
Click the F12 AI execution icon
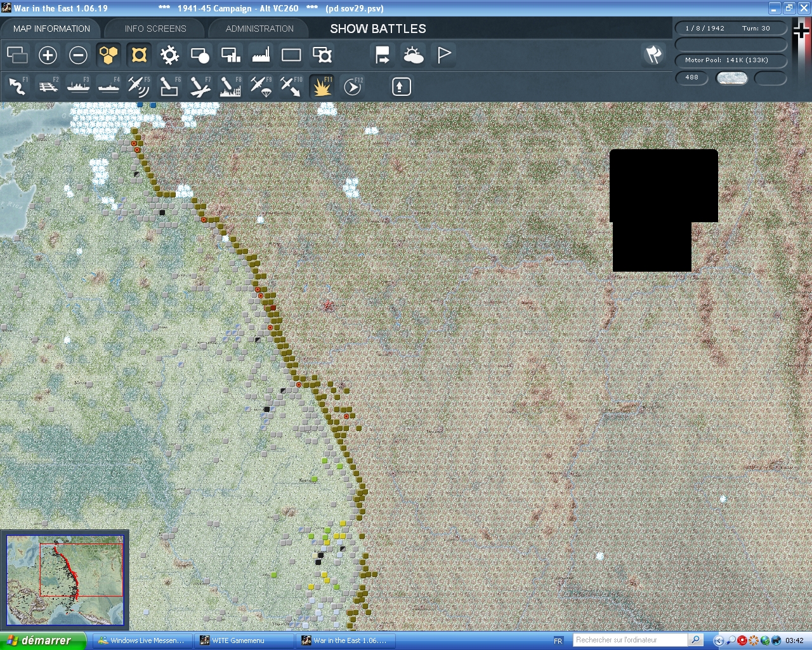click(x=353, y=86)
